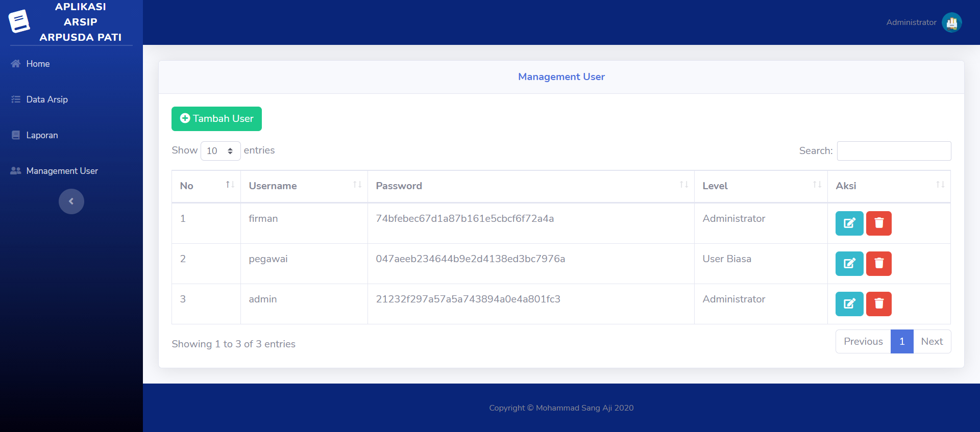Go to Next page of table
The height and width of the screenshot is (432, 980).
[x=932, y=342]
